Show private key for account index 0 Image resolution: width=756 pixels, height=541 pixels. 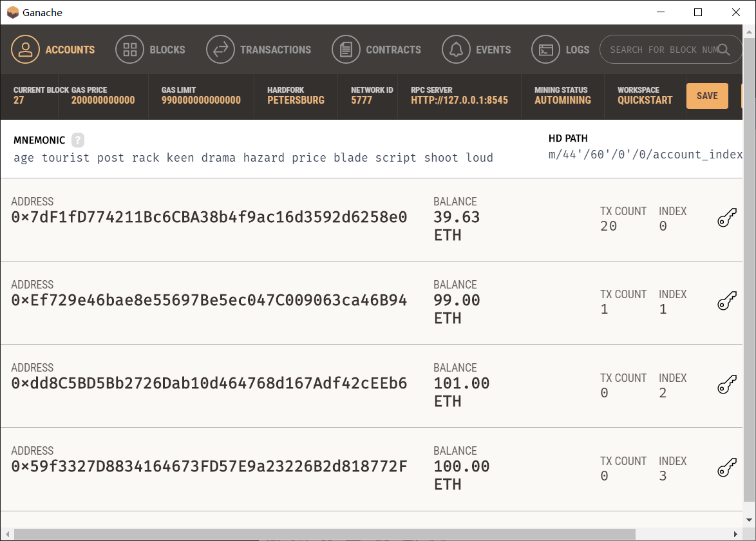(x=726, y=219)
